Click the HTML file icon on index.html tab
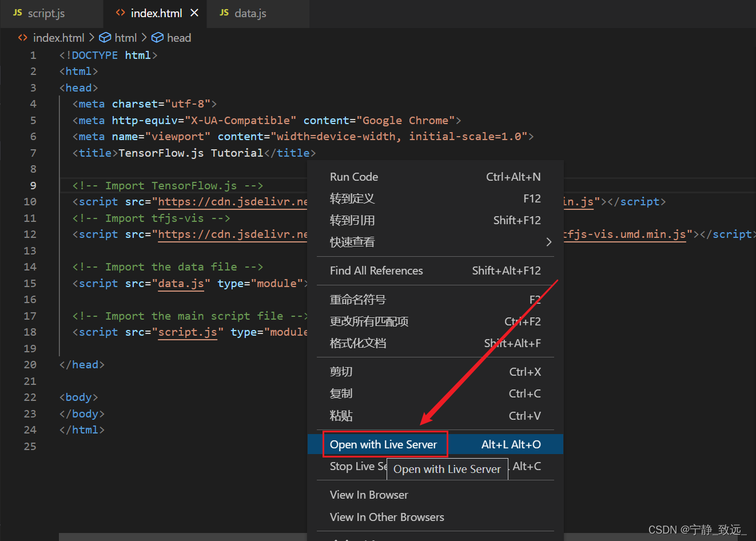Screen dimensions: 756x541 point(120,13)
